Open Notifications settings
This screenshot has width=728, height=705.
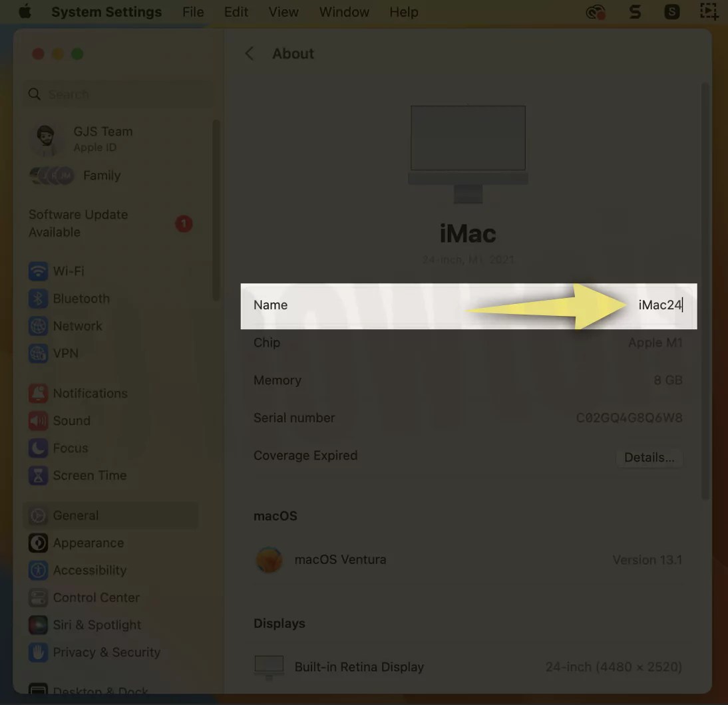point(38,393)
